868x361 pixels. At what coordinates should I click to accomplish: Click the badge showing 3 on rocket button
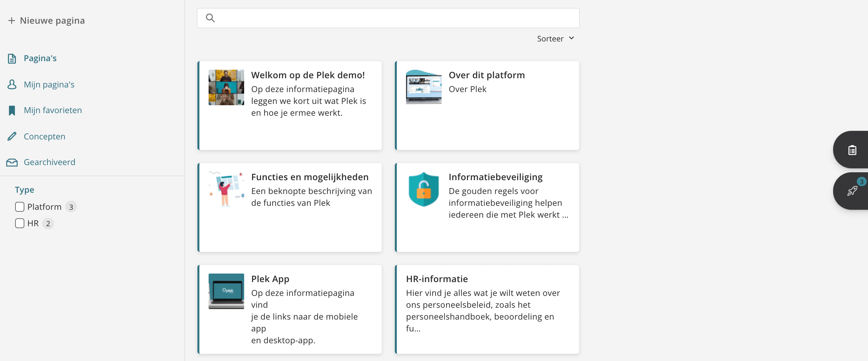(x=861, y=182)
